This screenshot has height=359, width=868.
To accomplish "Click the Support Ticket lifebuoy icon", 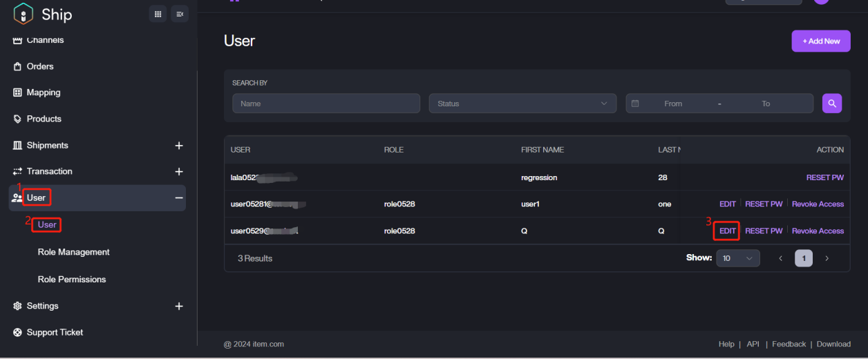I will click(18, 332).
